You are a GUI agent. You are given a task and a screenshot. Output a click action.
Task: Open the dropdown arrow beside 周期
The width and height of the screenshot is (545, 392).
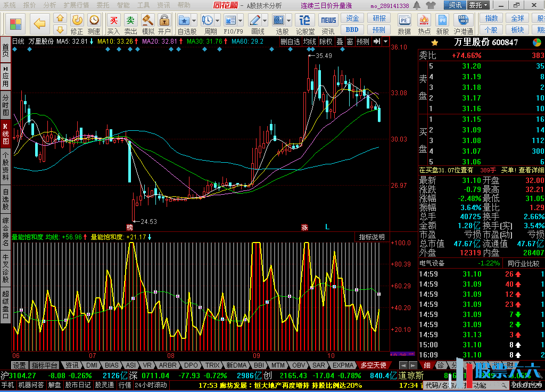coord(218,21)
